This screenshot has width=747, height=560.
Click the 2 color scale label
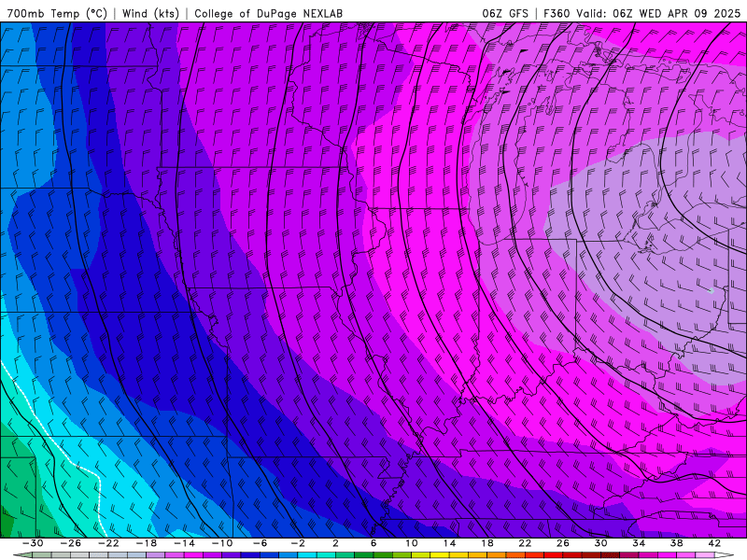point(335,543)
